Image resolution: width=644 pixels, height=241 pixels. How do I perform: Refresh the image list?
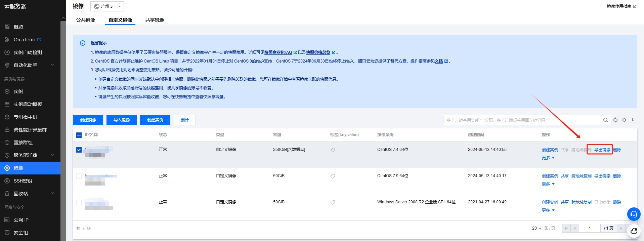tap(615, 120)
